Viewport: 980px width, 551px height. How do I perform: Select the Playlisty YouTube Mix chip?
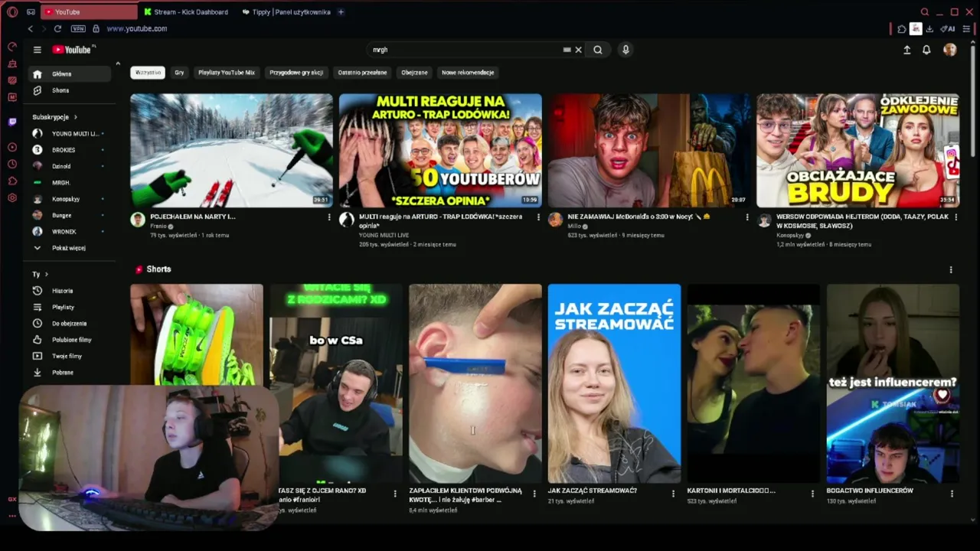[227, 73]
